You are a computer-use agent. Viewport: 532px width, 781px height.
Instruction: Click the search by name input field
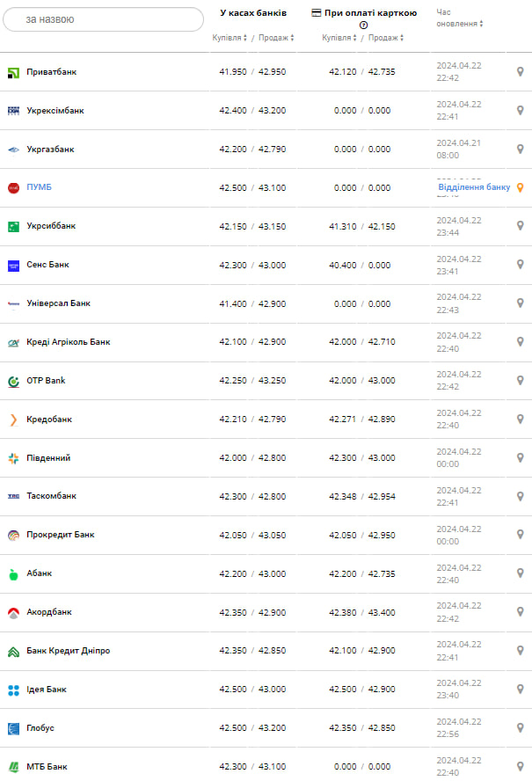103,19
